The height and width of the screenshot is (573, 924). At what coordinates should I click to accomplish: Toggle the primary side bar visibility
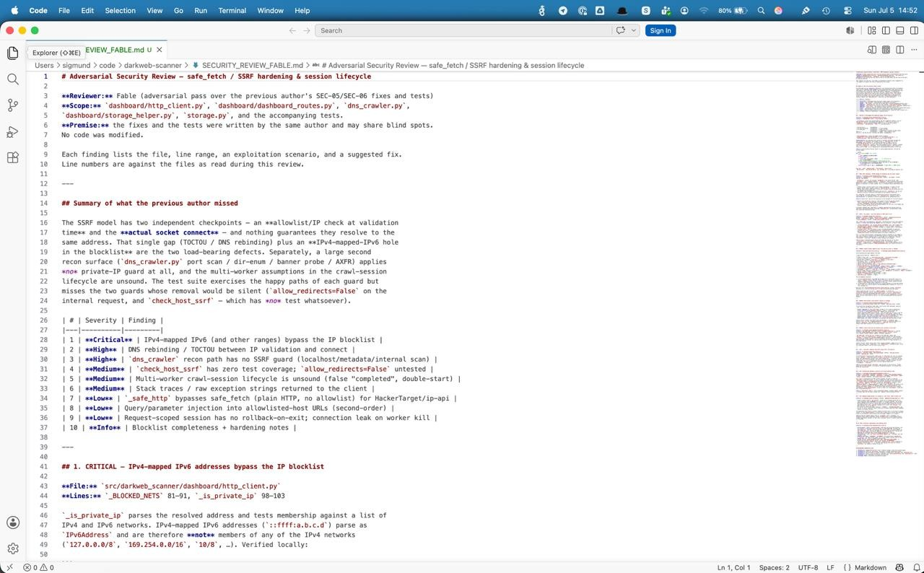click(x=886, y=30)
